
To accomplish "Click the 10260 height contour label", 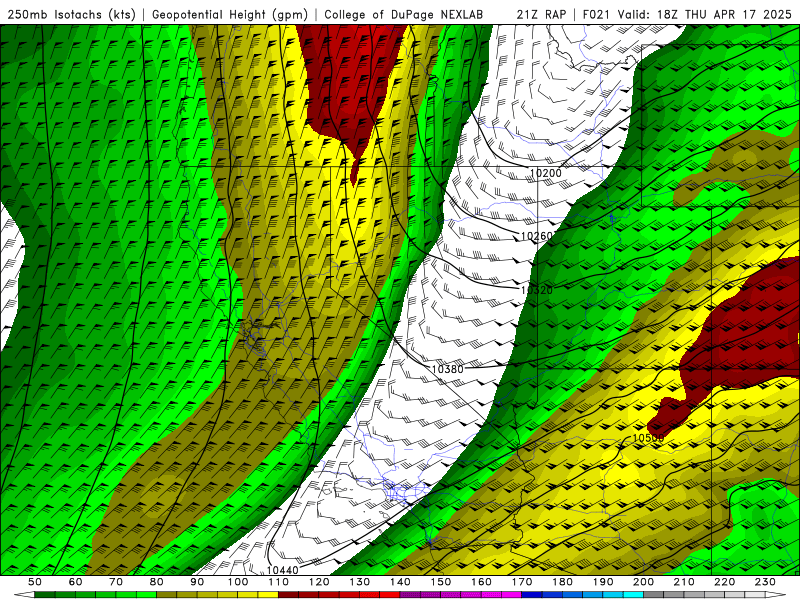I will point(536,236).
